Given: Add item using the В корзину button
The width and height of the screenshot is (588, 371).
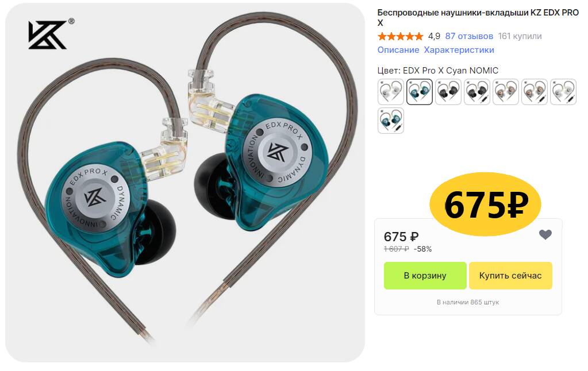Looking at the screenshot, I should (x=425, y=276).
